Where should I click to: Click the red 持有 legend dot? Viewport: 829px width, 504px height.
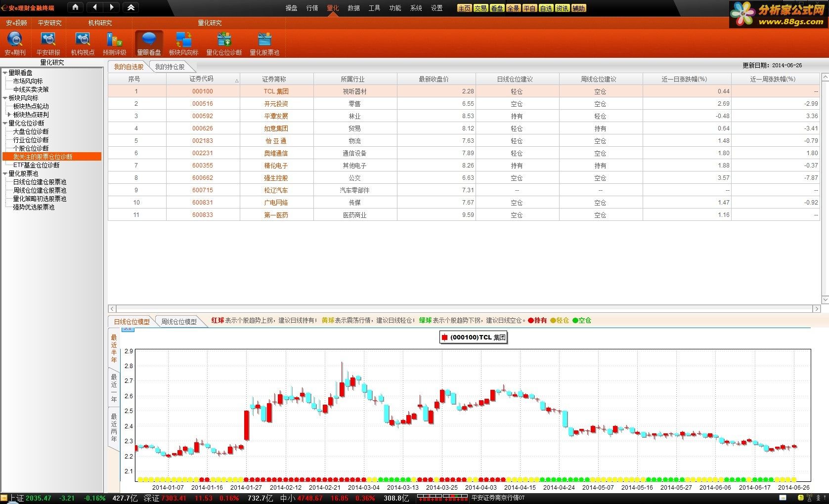click(x=531, y=321)
